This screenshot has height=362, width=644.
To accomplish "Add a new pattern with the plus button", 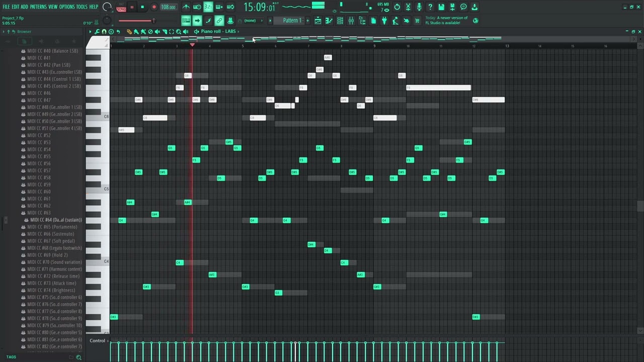I will coord(308,21).
